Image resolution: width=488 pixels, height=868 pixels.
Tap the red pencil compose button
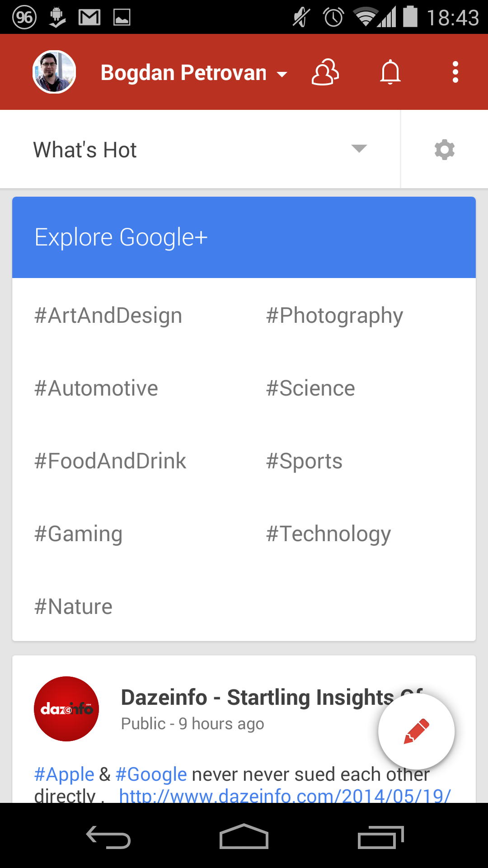point(416,731)
